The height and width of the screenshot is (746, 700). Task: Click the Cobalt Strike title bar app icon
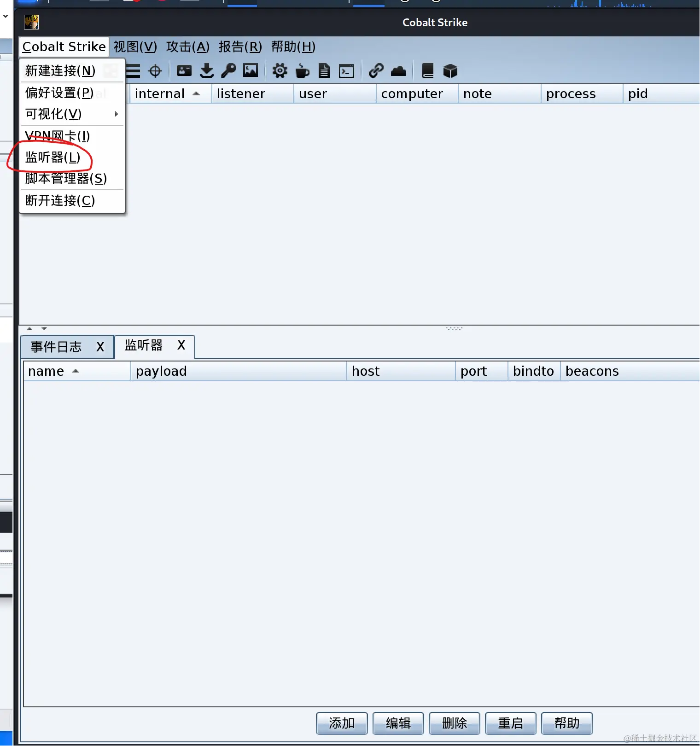click(x=31, y=22)
